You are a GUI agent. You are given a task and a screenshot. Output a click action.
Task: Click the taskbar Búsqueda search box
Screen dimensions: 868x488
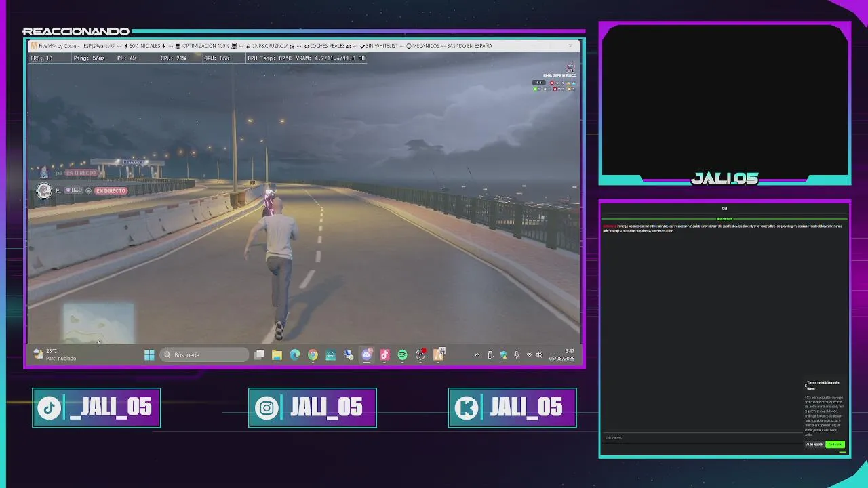[x=205, y=354]
